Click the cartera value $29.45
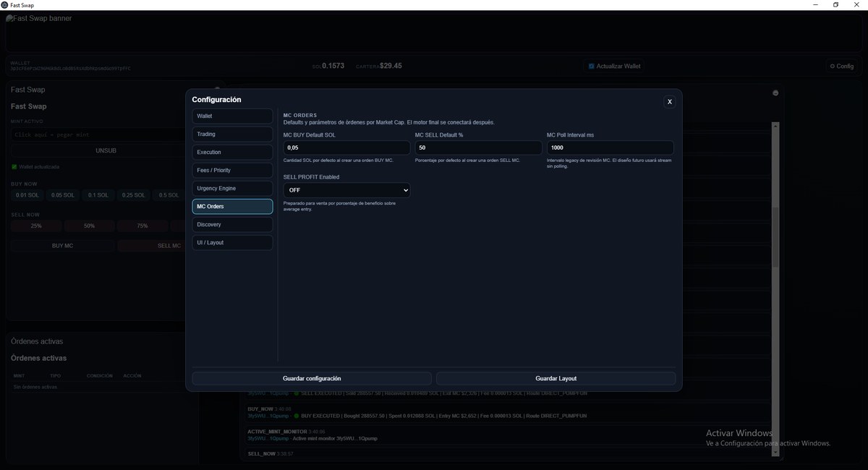The image size is (868, 470). pyautogui.click(x=391, y=66)
